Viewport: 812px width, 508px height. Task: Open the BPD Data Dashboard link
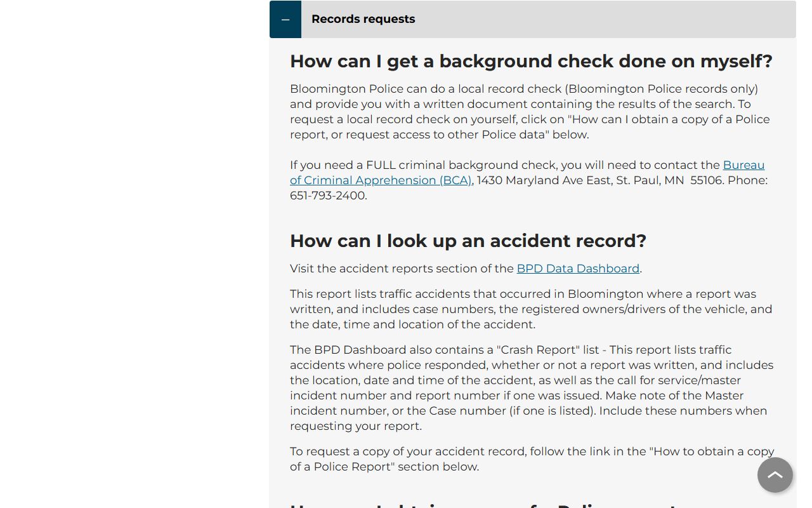577,269
